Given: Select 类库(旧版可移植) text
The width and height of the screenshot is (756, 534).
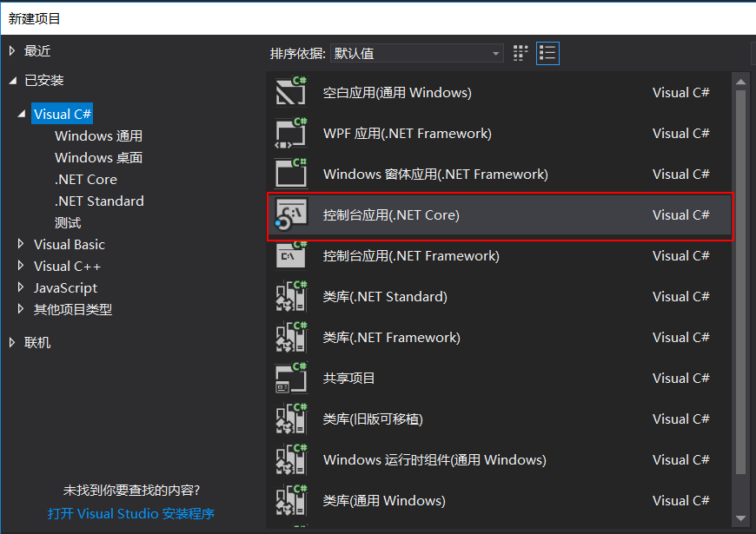Looking at the screenshot, I should click(x=373, y=419).
